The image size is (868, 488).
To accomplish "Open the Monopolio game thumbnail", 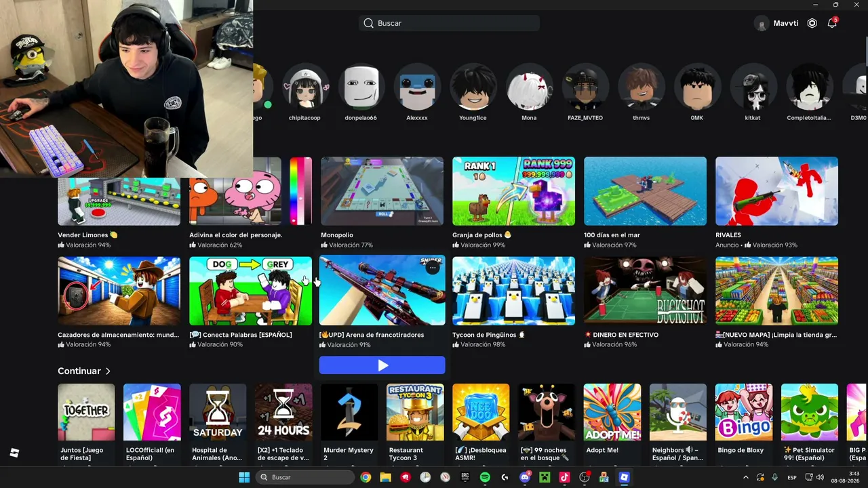I will (x=382, y=191).
